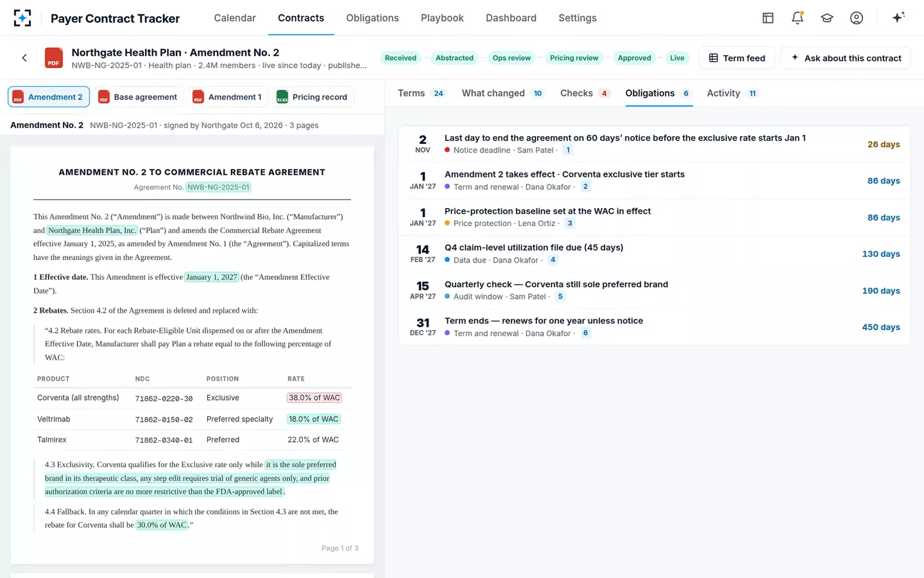924x578 pixels.
Task: Click the Ops review status pill
Action: [x=511, y=58]
